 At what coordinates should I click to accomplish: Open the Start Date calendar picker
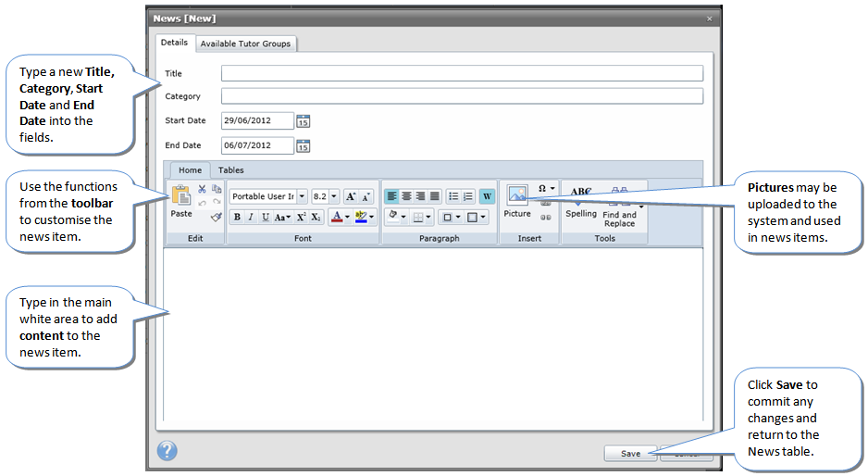pos(303,120)
